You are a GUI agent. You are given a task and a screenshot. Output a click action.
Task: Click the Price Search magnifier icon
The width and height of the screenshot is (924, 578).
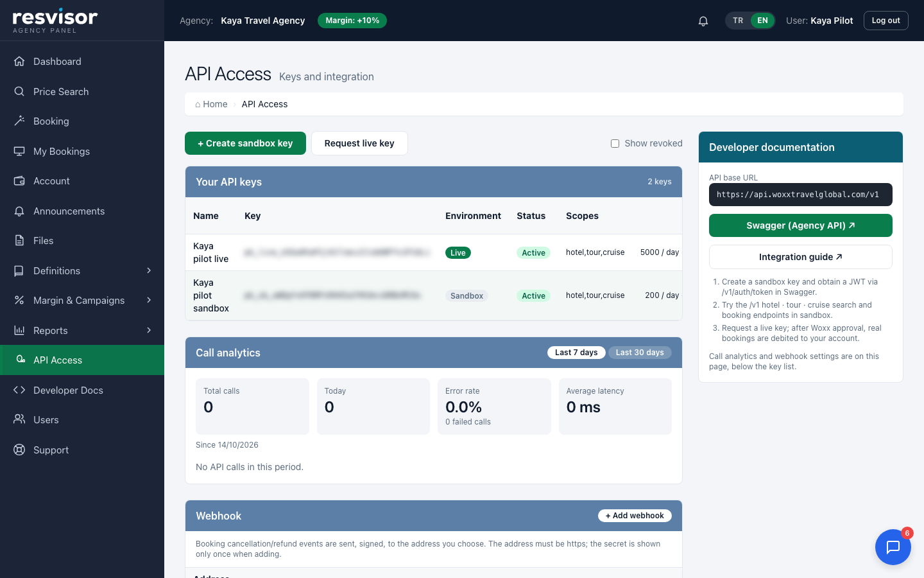[x=19, y=91]
